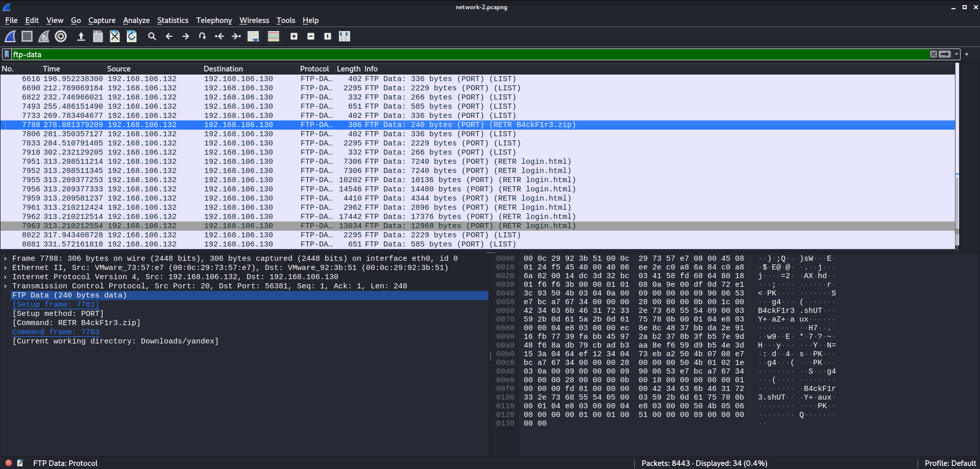Open the Go menu
This screenshot has width=980, height=469.
coord(76,20)
